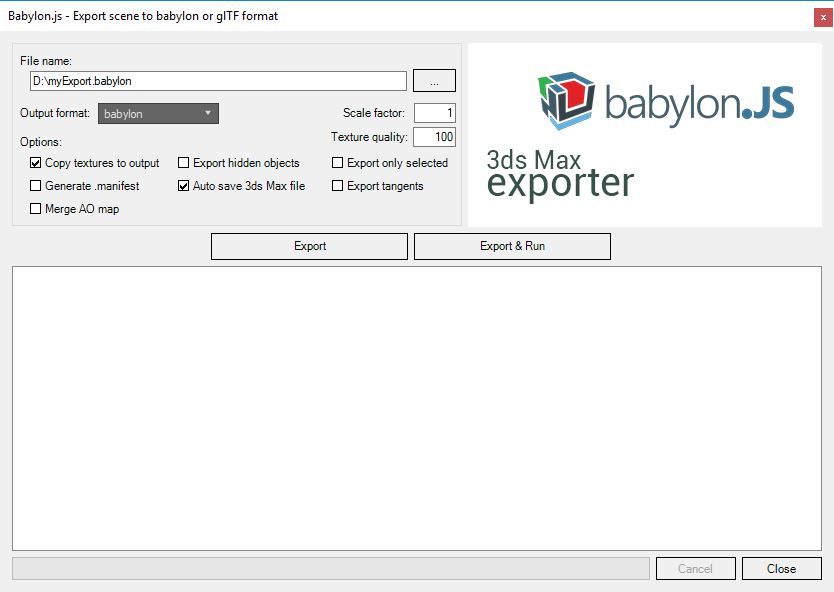Click the babylon.JS logo text
Screen dimensions: 834x592
699,104
